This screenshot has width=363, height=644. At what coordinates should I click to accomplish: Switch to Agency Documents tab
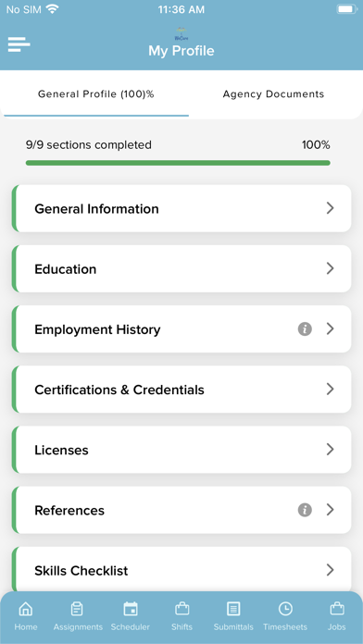tap(273, 94)
